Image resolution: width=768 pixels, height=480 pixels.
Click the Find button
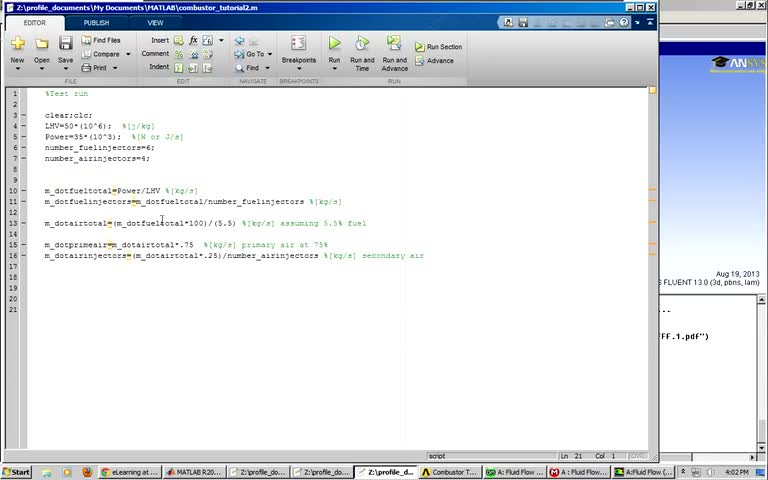click(x=247, y=68)
